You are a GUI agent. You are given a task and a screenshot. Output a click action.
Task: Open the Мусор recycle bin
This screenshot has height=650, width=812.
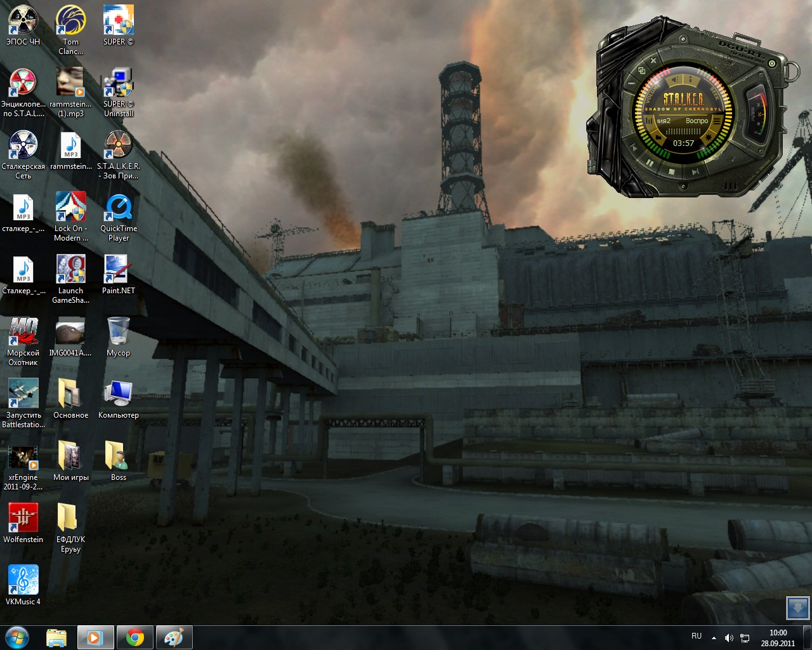[118, 338]
